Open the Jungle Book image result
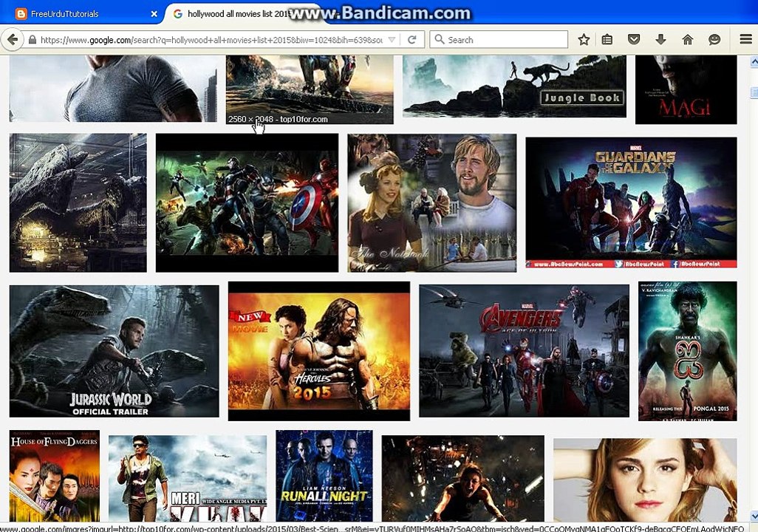This screenshot has height=532, width=758. pos(514,86)
